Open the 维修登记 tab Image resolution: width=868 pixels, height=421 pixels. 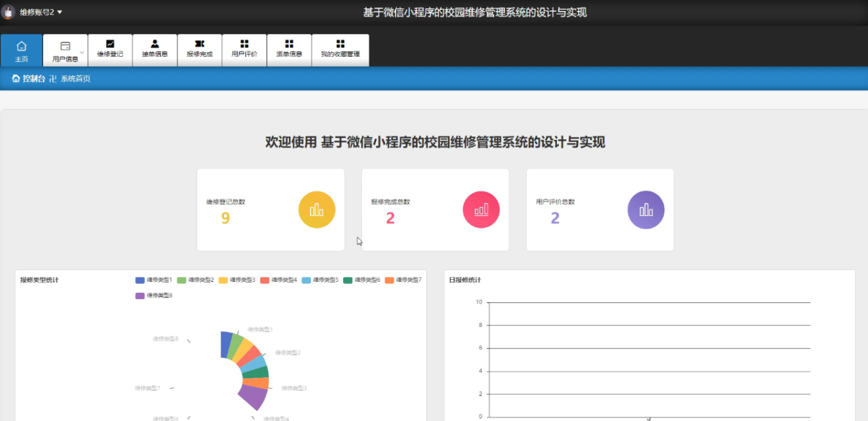point(110,50)
